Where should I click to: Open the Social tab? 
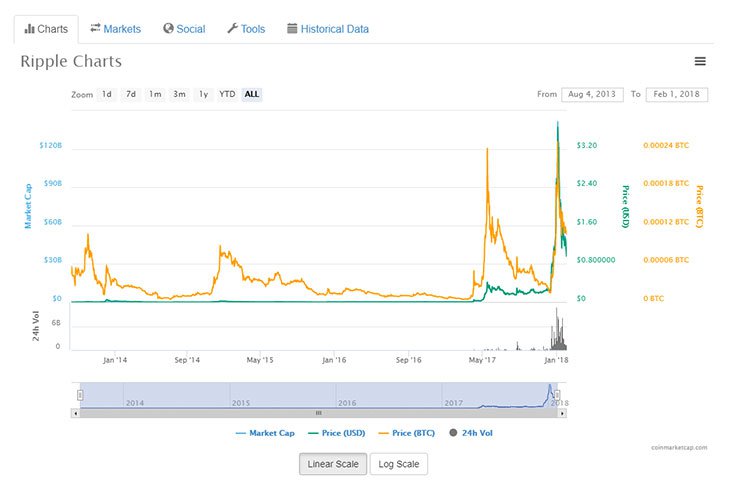(184, 29)
